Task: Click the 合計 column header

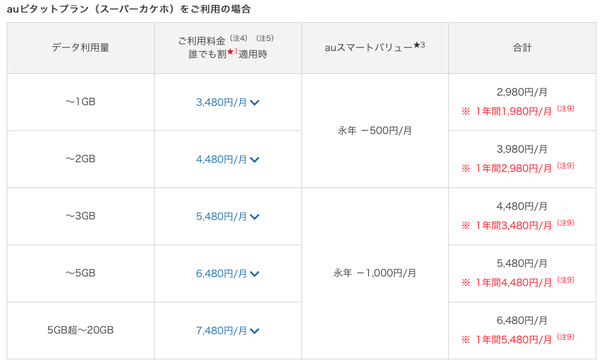Action: tap(522, 48)
